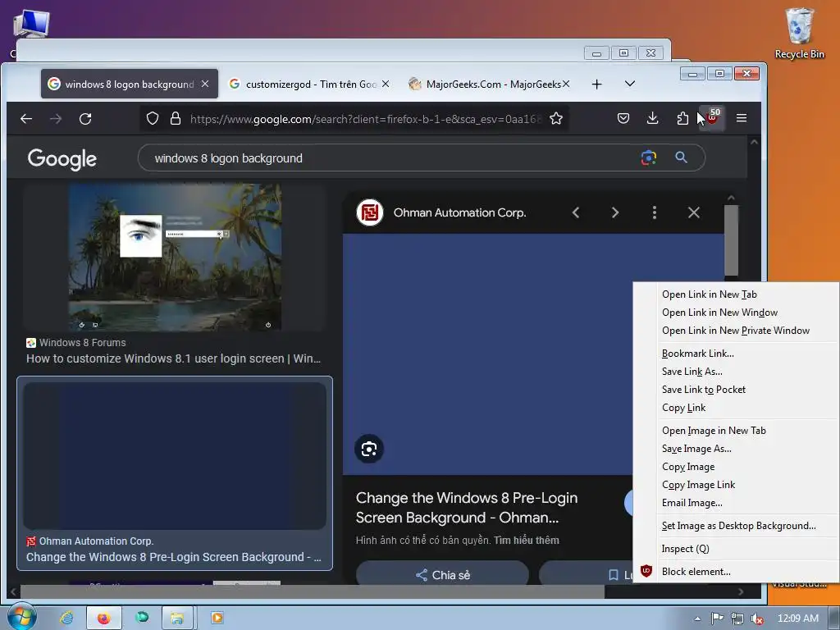The image size is (840, 630).
Task: Click How to customize Windows 8.1 result title
Action: tap(174, 358)
